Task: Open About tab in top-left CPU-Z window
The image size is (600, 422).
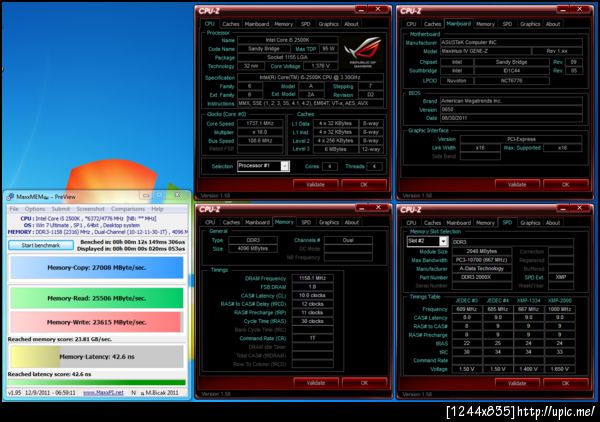Action: [x=351, y=24]
